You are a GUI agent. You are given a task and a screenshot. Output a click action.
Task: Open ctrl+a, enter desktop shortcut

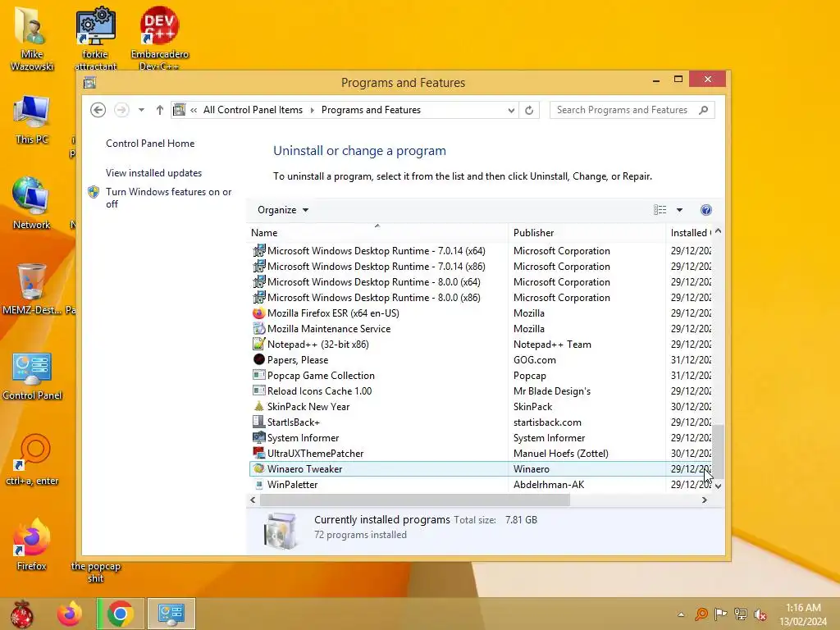coord(32,459)
